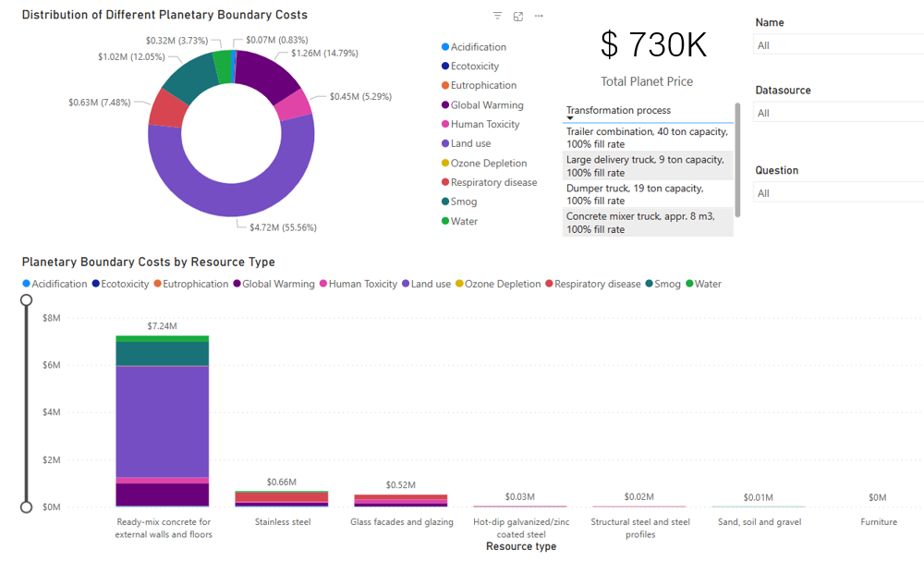Select the Ready-mix concrete Land use bar segment

point(162,421)
